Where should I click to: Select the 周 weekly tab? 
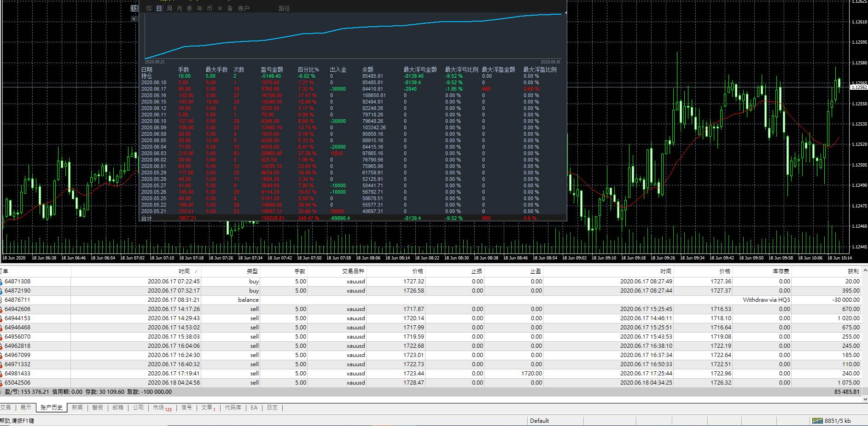(x=169, y=8)
